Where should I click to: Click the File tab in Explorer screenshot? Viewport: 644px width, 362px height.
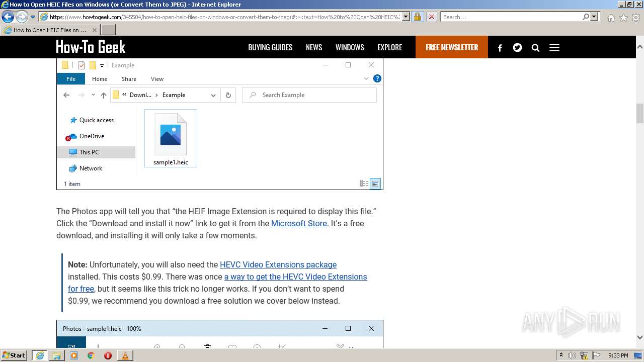tap(71, 79)
